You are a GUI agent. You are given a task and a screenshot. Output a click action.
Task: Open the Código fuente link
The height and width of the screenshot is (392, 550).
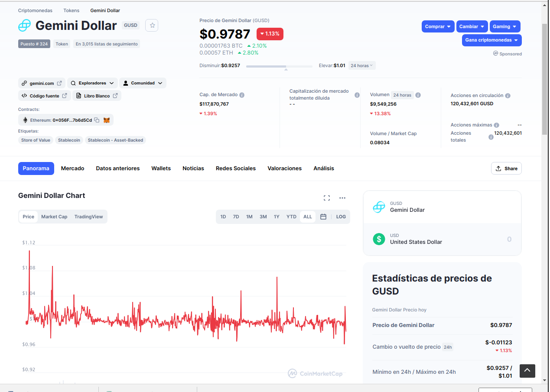44,96
